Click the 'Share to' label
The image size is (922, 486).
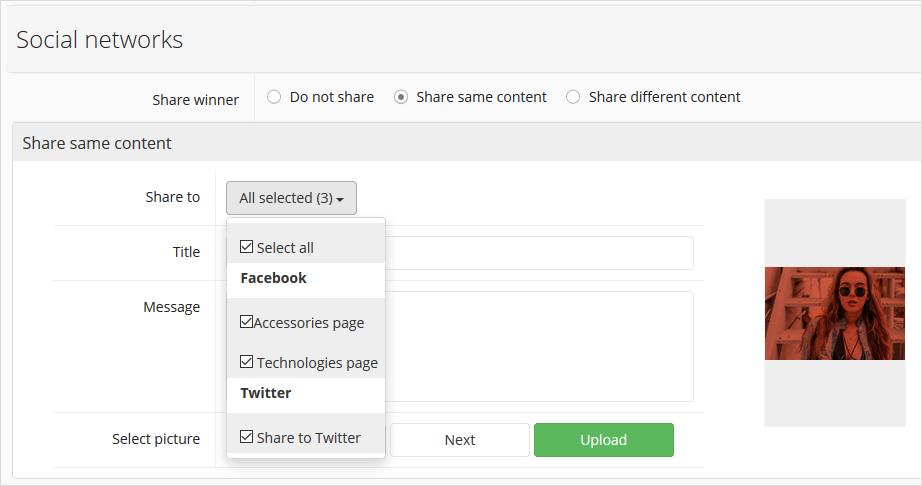coord(173,197)
